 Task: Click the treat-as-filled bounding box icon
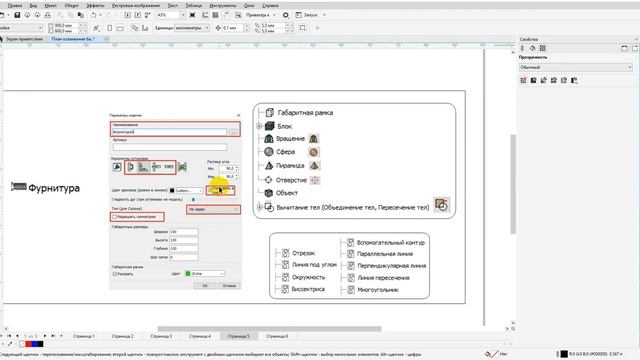[302, 28]
